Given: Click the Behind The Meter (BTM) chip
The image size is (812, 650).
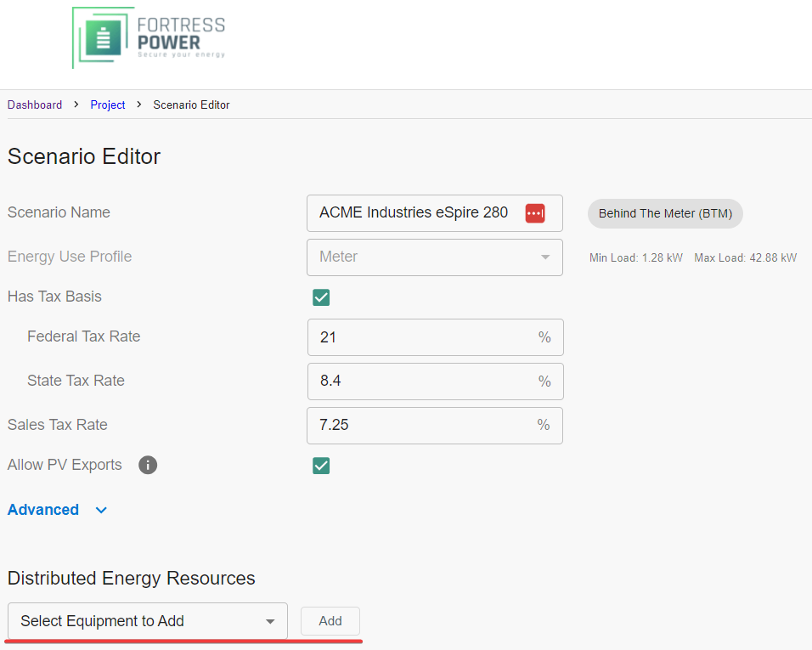Looking at the screenshot, I should tap(665, 213).
